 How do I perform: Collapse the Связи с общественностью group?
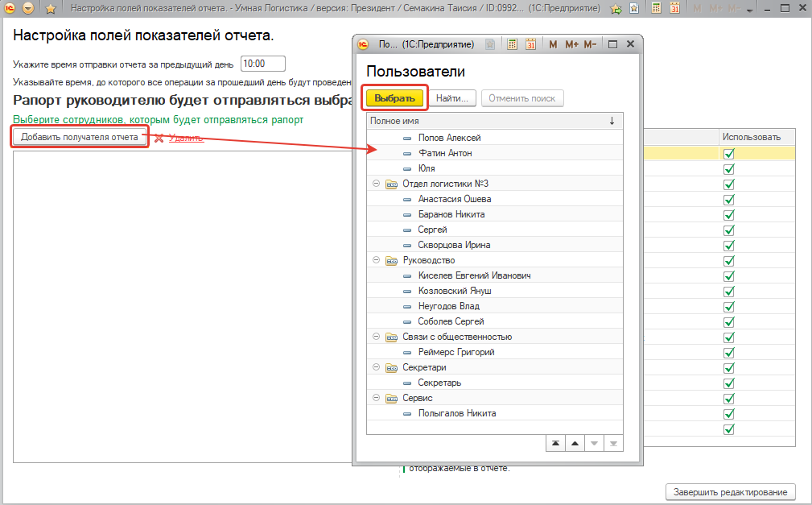pos(377,337)
